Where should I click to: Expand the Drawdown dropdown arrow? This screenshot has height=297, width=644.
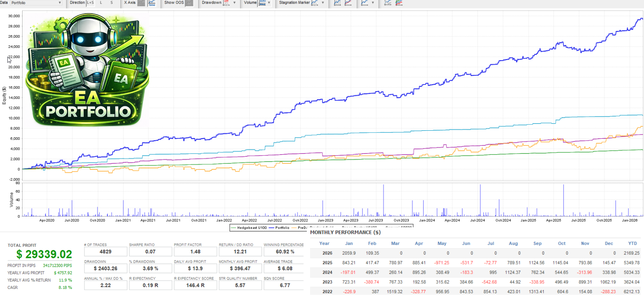click(234, 3)
